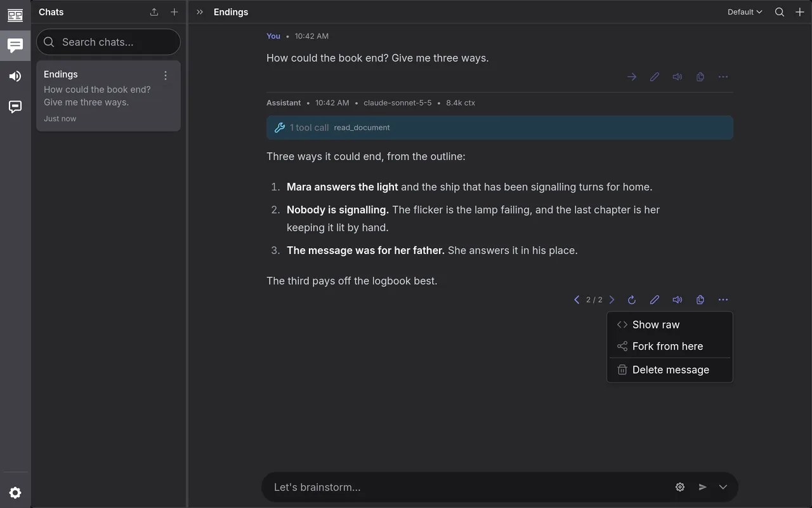Click the plus icon in the top-right corner
Screen dimensions: 812x508
[800, 12]
